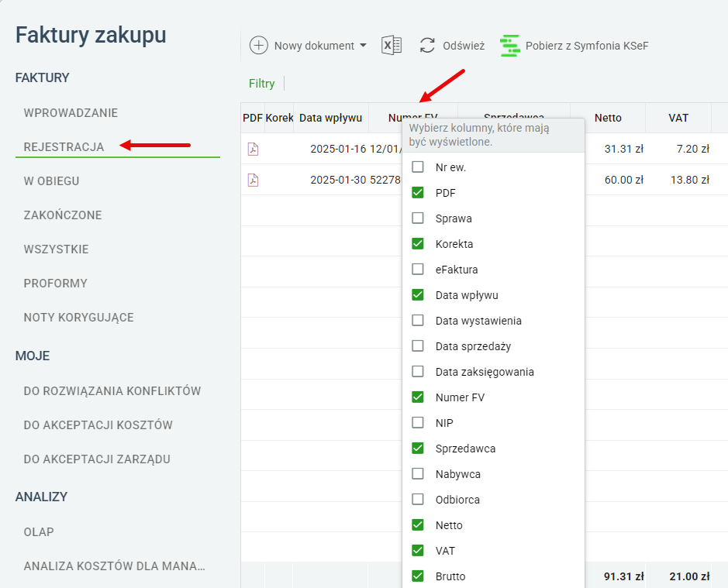Open the OLAP analysis
The image size is (728, 588).
[x=39, y=532]
